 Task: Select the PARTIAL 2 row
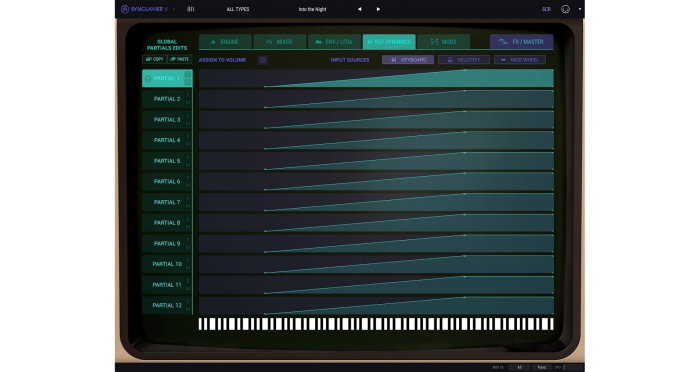(x=167, y=99)
